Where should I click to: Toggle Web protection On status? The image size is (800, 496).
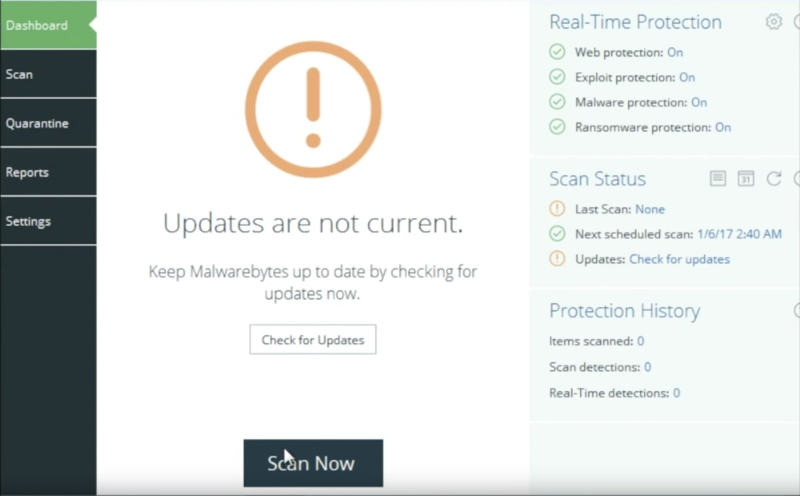point(675,52)
